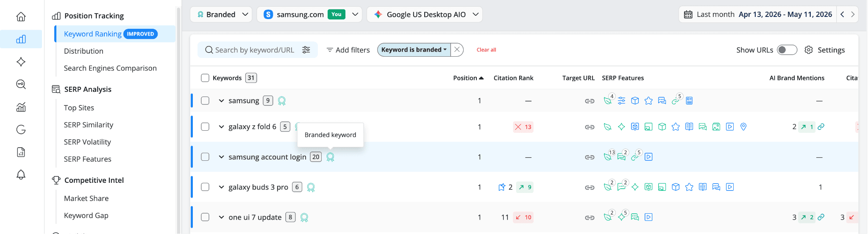Sort by the Citation Rank column header
Image resolution: width=868 pixels, height=234 pixels.
513,78
